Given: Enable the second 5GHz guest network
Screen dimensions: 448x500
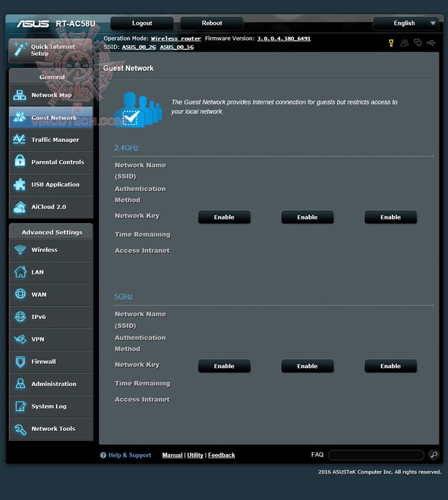Looking at the screenshot, I should tap(307, 366).
